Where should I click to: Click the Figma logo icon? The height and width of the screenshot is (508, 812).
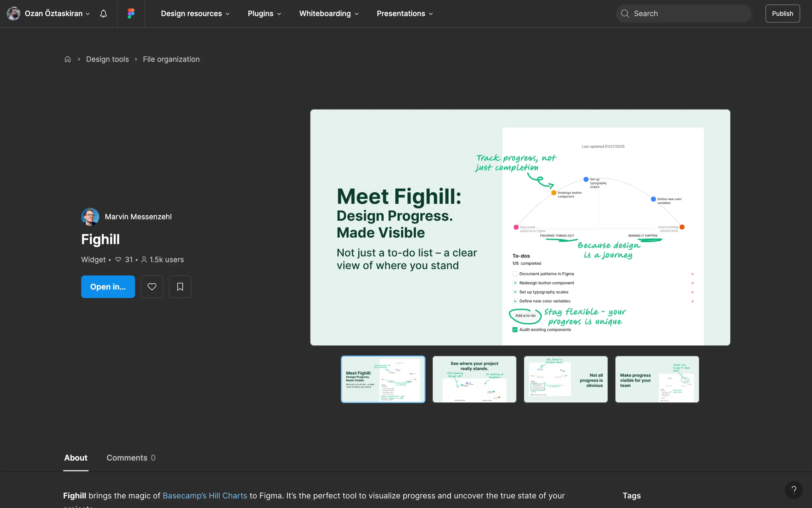(x=131, y=14)
